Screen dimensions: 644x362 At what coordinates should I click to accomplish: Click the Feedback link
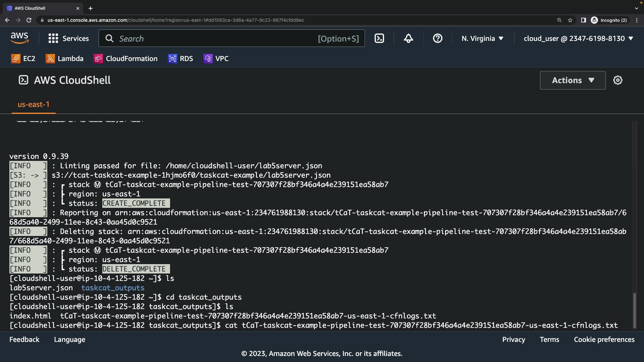24,340
